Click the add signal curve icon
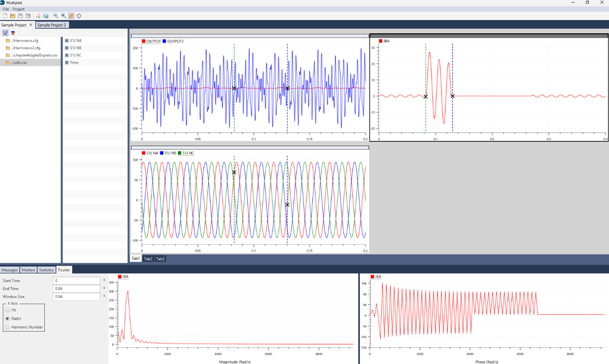This screenshot has height=364, width=609. (38, 16)
